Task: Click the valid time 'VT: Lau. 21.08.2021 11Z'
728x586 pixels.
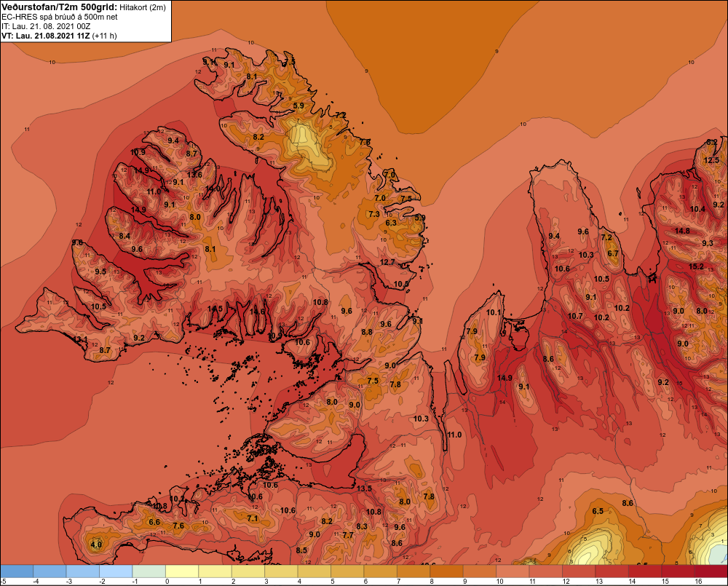Action: [46, 36]
